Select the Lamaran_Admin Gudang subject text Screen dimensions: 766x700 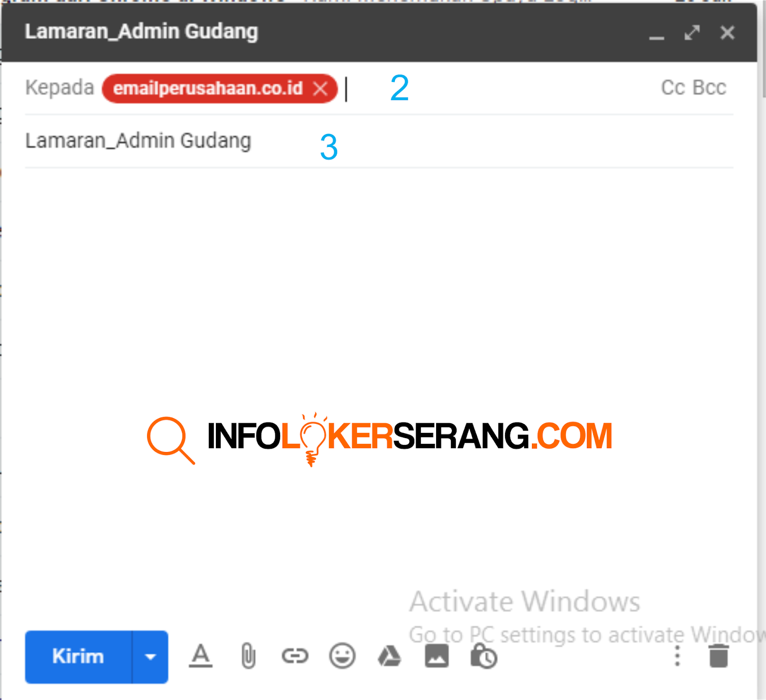139,140
